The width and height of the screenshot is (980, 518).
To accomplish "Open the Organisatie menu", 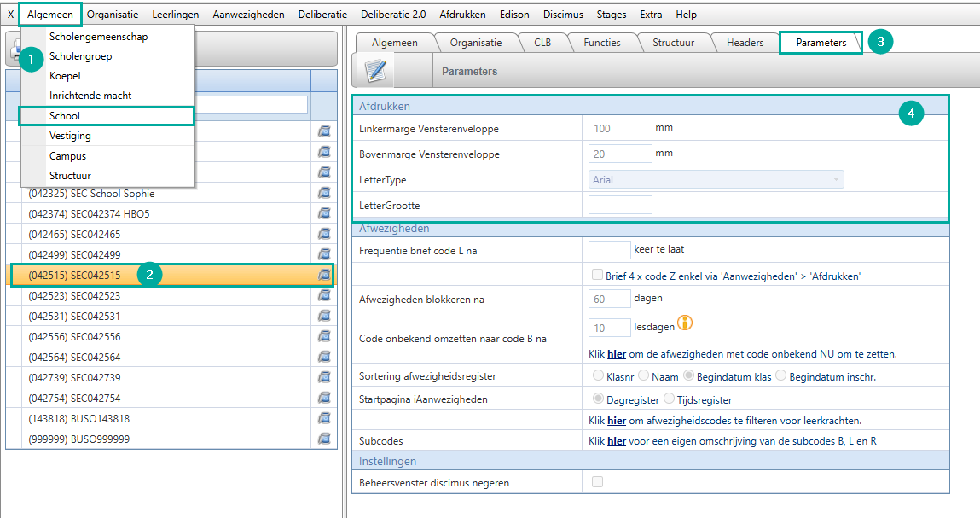I will (x=113, y=15).
